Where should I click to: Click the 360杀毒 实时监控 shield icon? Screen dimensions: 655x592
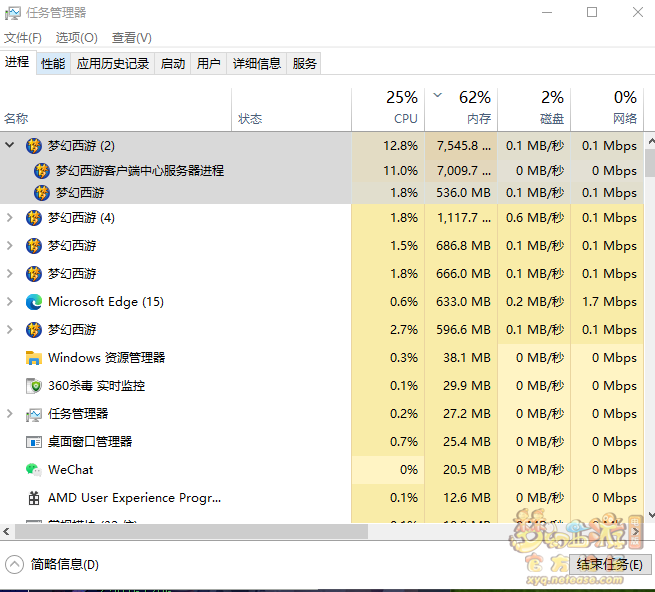[34, 386]
